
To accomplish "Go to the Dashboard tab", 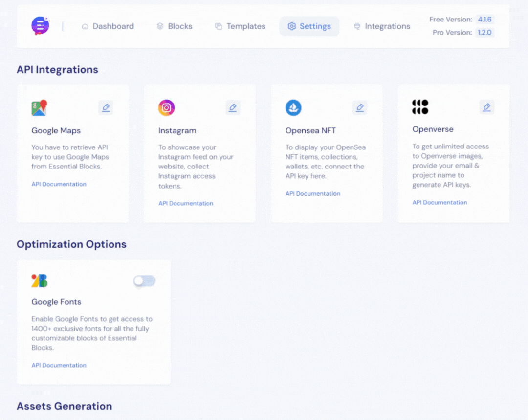I will [108, 26].
